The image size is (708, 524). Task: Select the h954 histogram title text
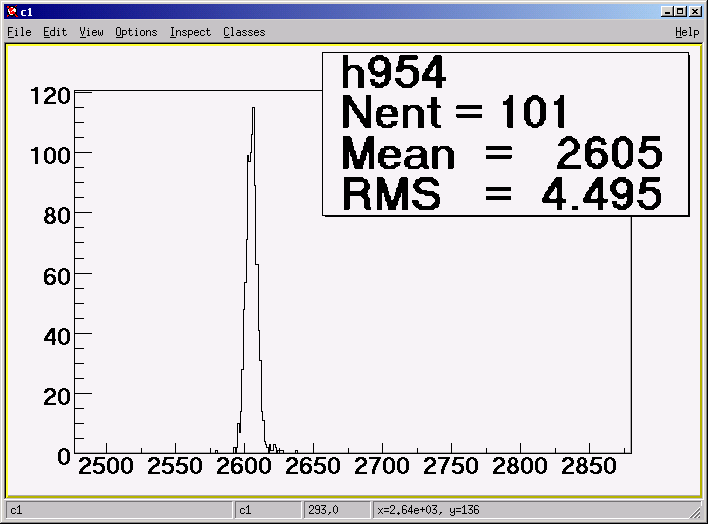pos(393,72)
